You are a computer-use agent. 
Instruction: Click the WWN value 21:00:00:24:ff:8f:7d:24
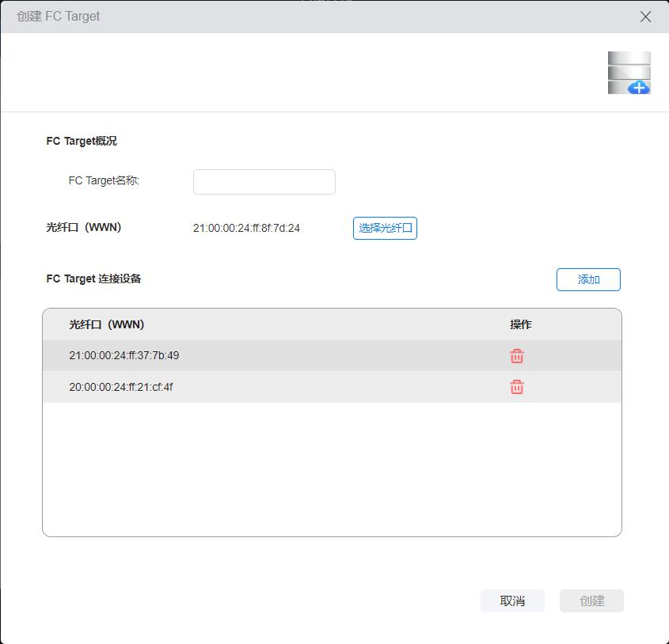click(x=246, y=229)
